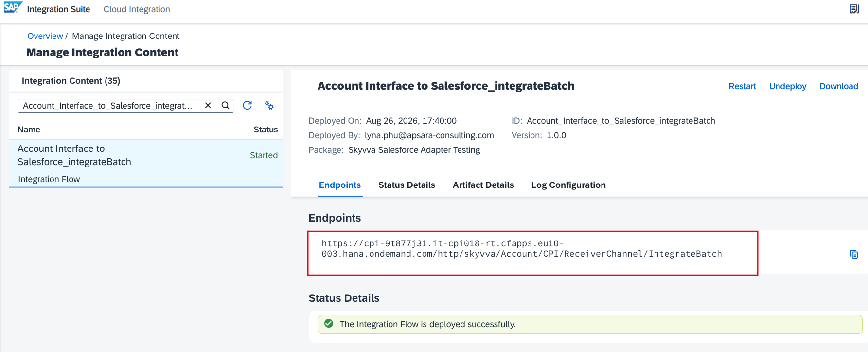Clear the integration content search field
Viewport: 868px width, 352px height.
pos(208,105)
